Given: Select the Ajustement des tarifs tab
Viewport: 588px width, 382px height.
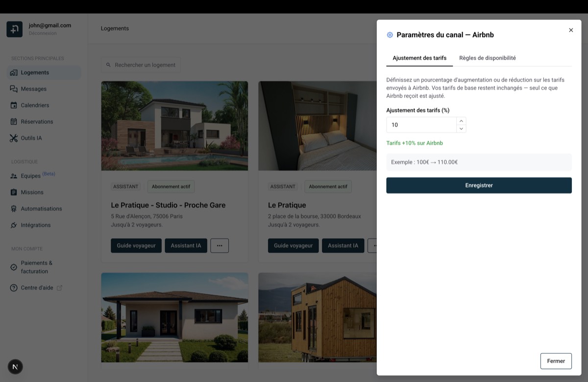Looking at the screenshot, I should 419,58.
